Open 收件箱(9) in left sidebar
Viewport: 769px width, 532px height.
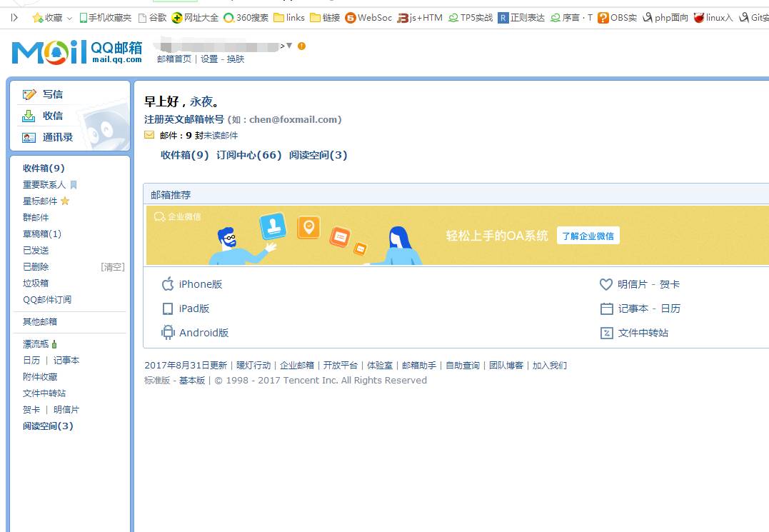click(44, 169)
